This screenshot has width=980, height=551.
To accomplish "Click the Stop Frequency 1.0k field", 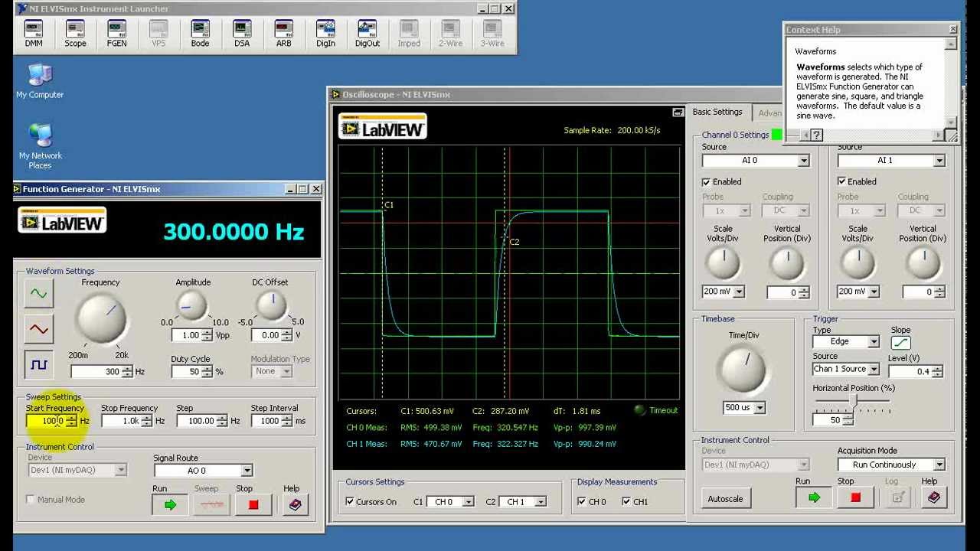I will 121,421.
